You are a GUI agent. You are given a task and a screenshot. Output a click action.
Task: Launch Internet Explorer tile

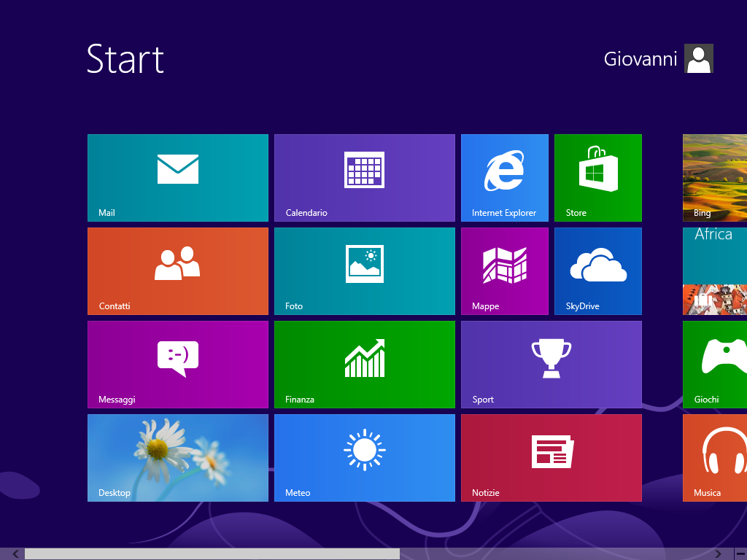point(505,178)
